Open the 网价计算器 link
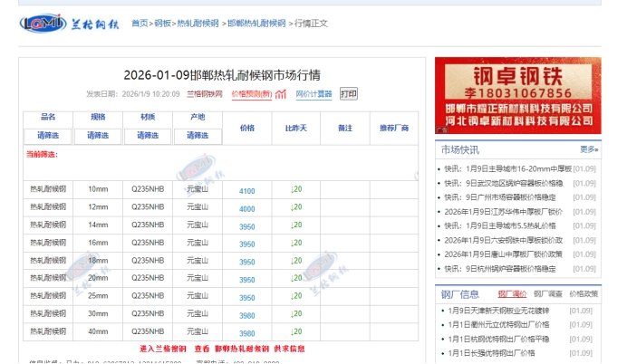Image resolution: width=627 pixels, height=364 pixels. point(313,94)
